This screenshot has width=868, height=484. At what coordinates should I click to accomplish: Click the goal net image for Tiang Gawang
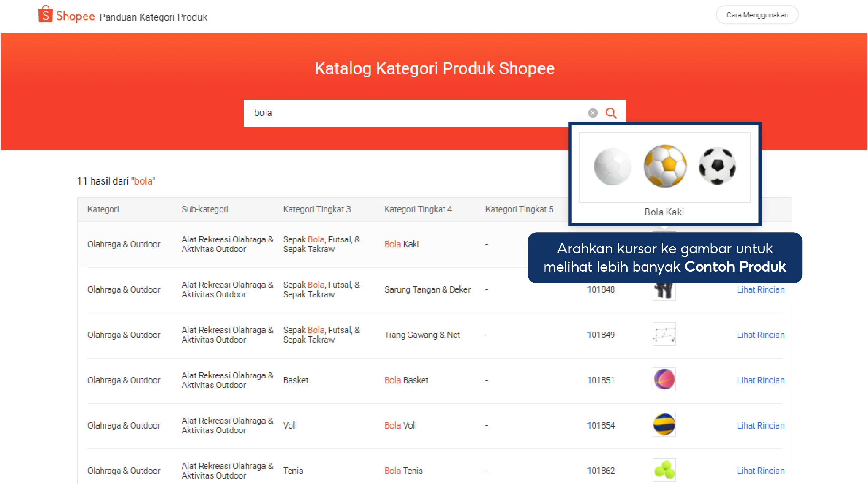664,334
